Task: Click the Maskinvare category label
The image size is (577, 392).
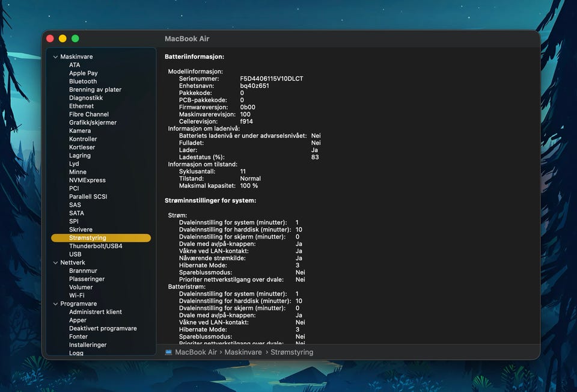Action: coord(76,57)
